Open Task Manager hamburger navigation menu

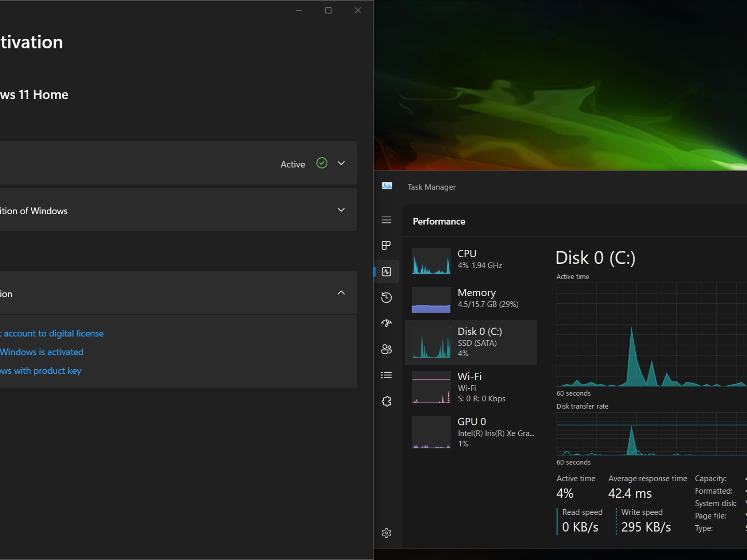[386, 220]
